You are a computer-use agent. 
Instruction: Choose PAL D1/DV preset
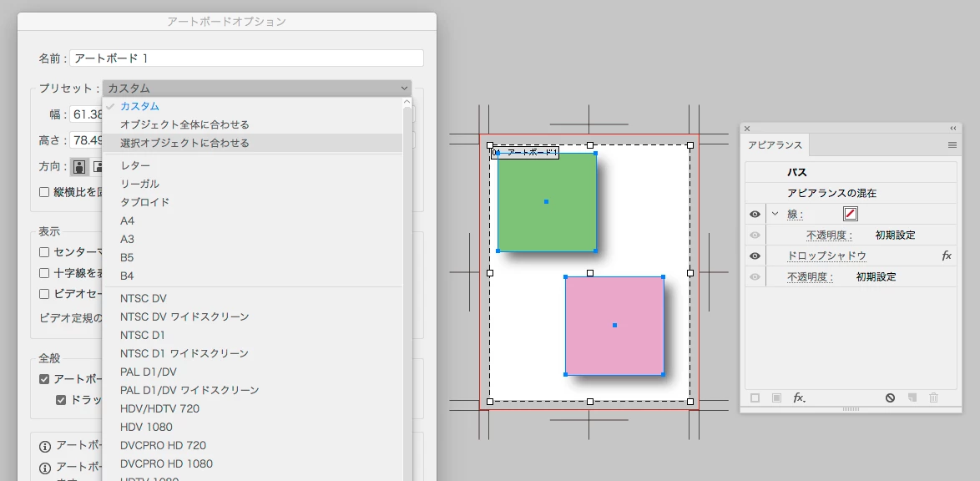(x=252, y=372)
